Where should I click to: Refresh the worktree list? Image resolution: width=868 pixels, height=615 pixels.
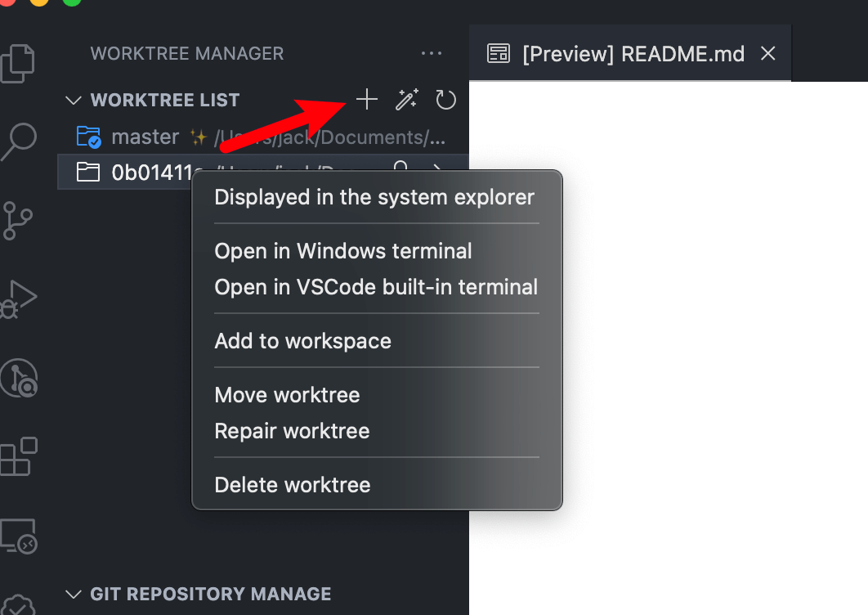point(445,100)
